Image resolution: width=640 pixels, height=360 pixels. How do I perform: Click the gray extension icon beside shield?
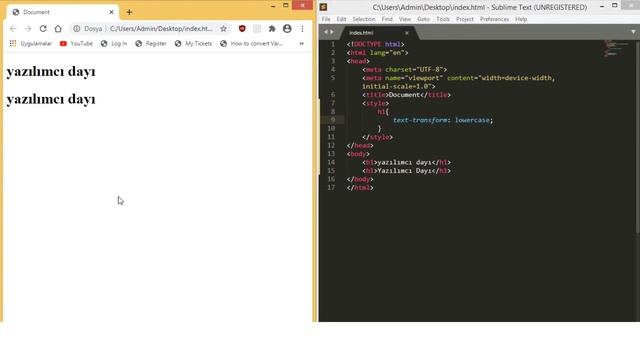coord(257,29)
